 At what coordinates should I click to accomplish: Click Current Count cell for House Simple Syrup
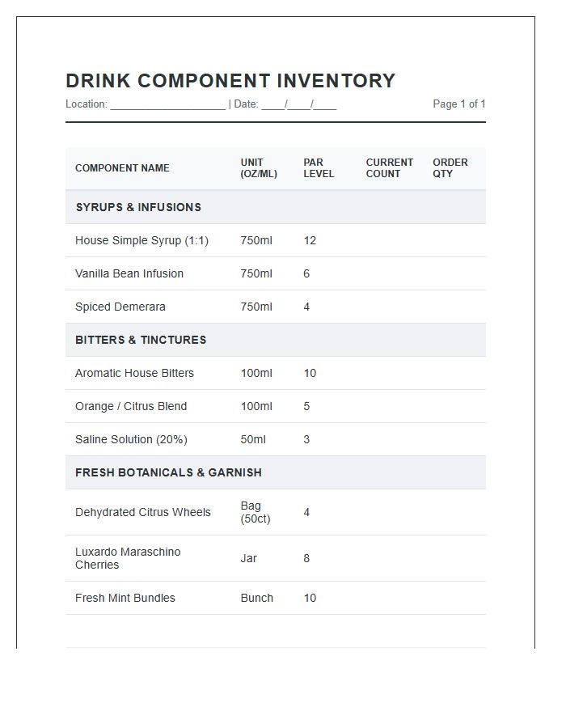(x=390, y=240)
